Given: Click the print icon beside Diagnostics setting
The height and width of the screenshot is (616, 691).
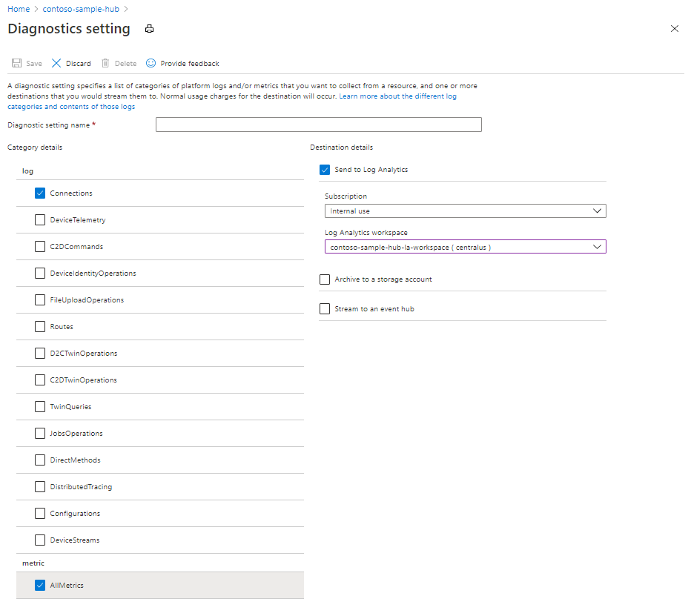Looking at the screenshot, I should (149, 29).
